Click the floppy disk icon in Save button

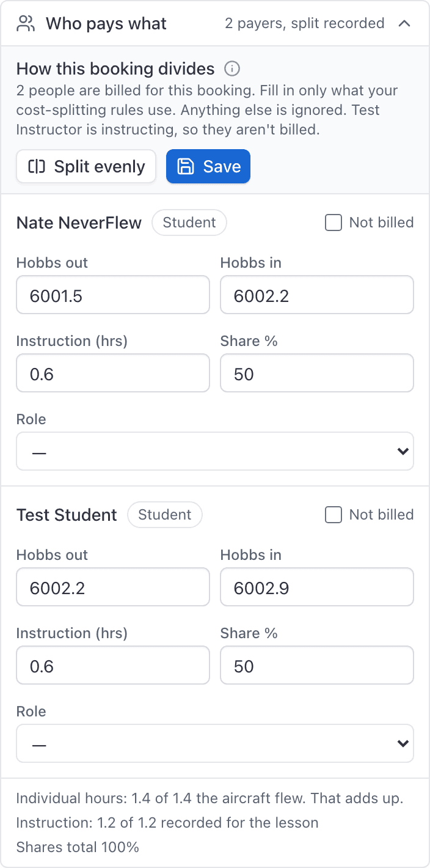pos(186,166)
